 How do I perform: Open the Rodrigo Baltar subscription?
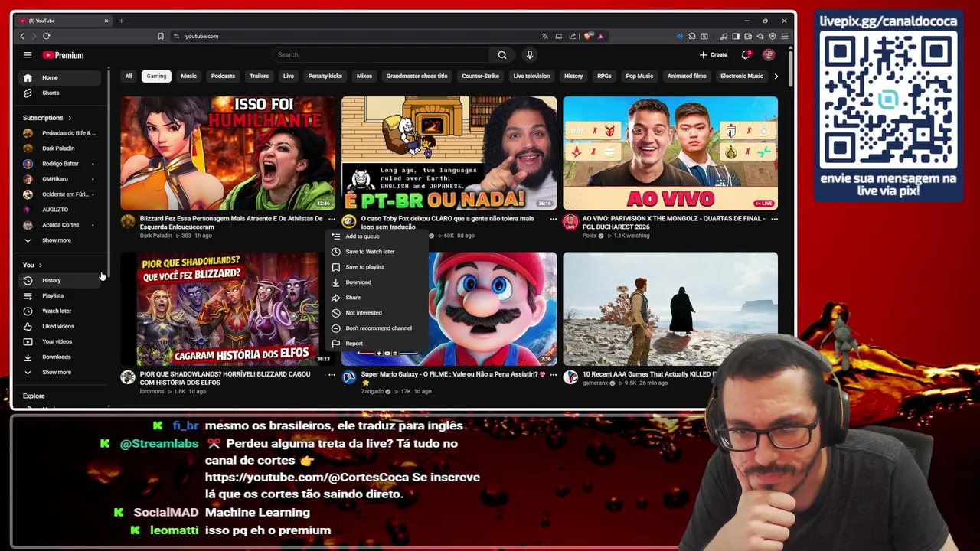point(60,164)
